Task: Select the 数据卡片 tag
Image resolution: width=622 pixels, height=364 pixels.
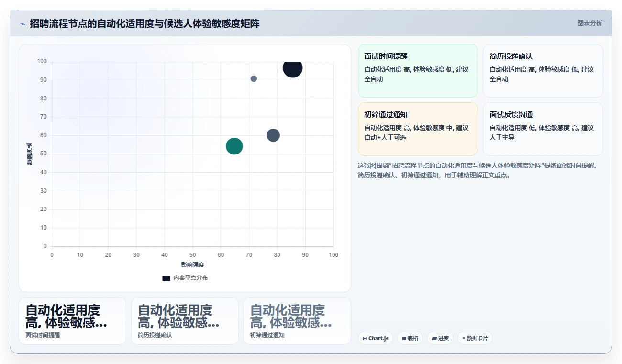Action: point(475,338)
